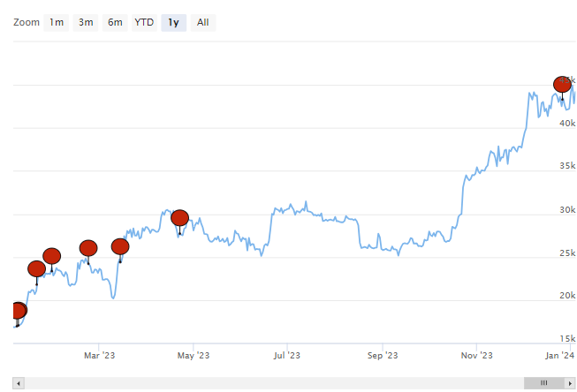577x392 pixels.
Task: Set chart zoom to 6m
Action: [115, 23]
